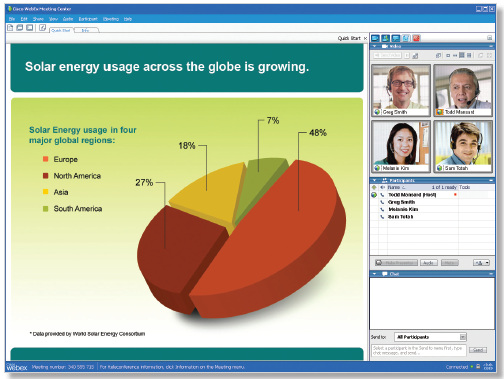The width and height of the screenshot is (504, 379).
Task: Select Melanie Kim's video thumbnail
Action: [401, 146]
